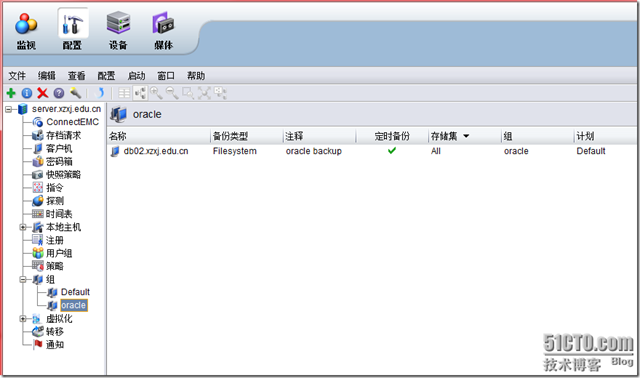Collapse the 组 (Groups) tree node
Image resolution: width=640 pixels, height=378 pixels.
pyautogui.click(x=23, y=280)
